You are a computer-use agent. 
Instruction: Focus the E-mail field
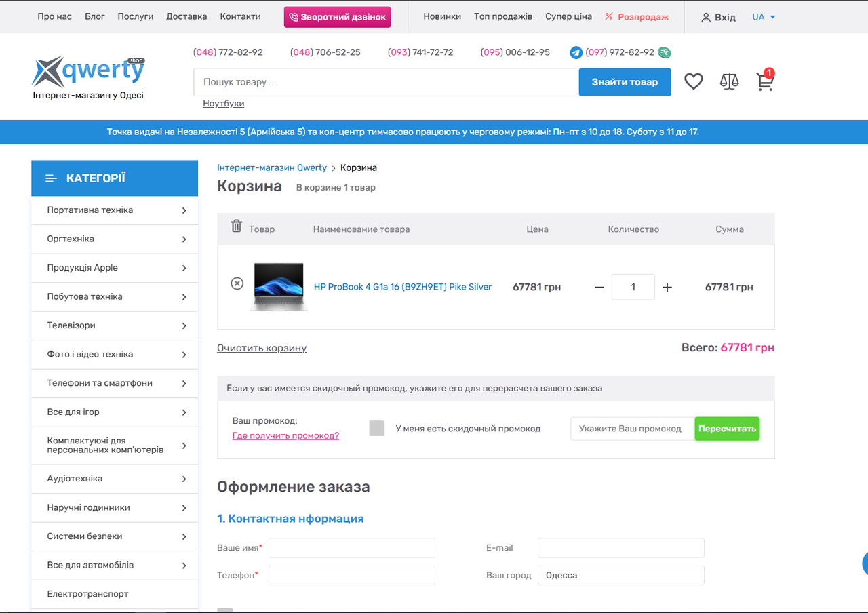pos(621,548)
